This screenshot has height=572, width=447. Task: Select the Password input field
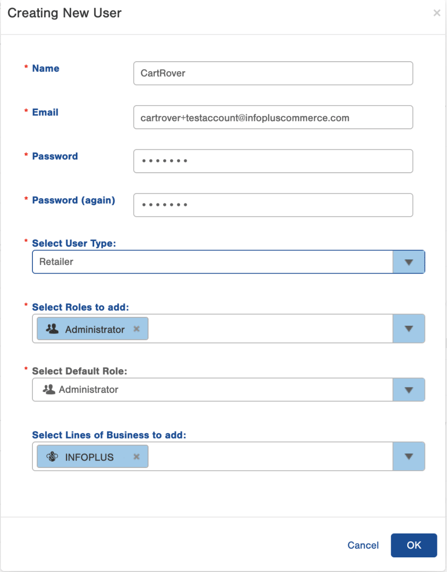[x=273, y=161]
